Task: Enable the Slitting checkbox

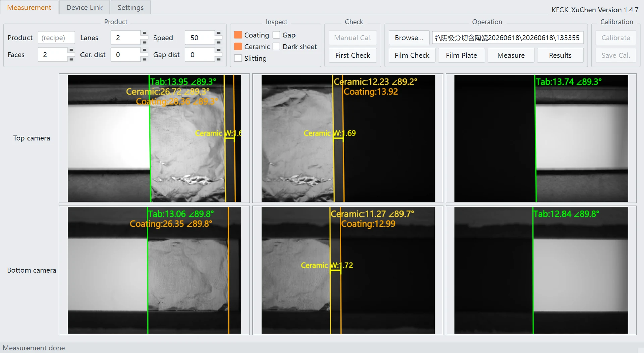Action: click(x=238, y=58)
